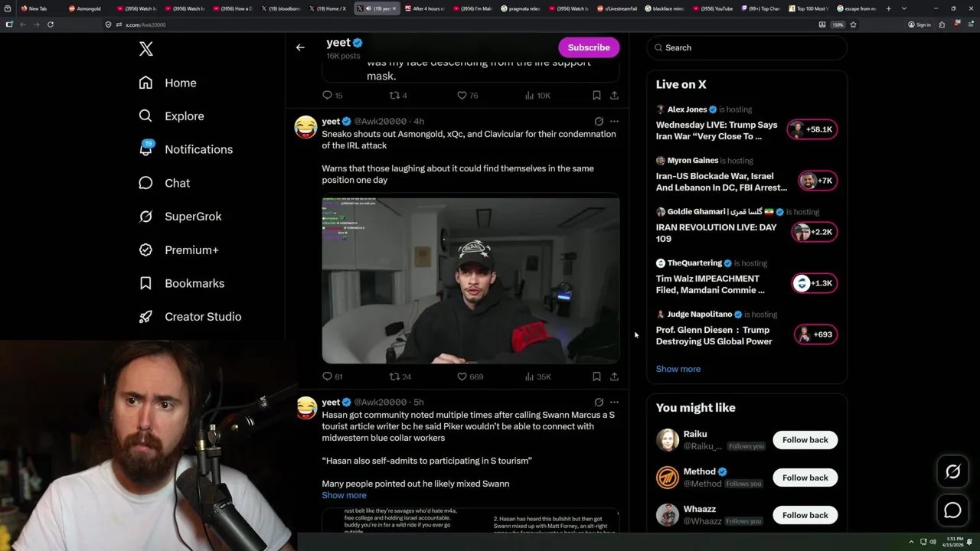Open Grok icon on Hasan post

coord(599,402)
